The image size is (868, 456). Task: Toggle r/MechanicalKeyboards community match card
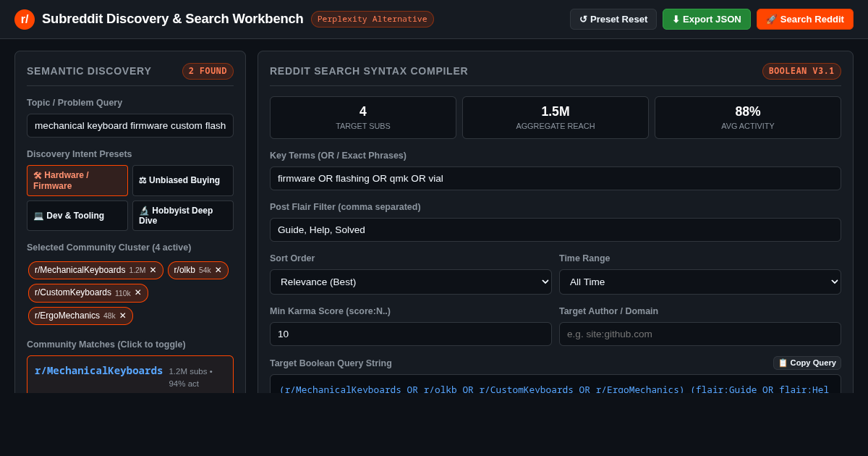130,375
